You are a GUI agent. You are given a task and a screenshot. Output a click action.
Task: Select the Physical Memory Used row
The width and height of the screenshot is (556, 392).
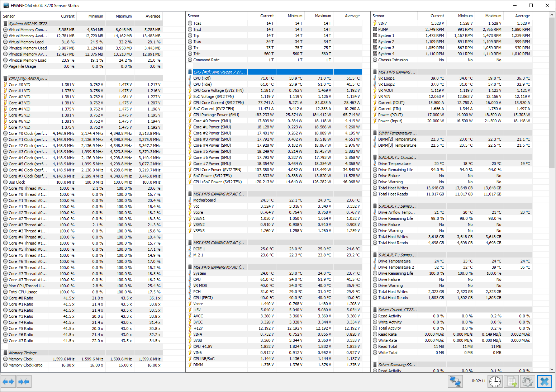tap(83, 48)
